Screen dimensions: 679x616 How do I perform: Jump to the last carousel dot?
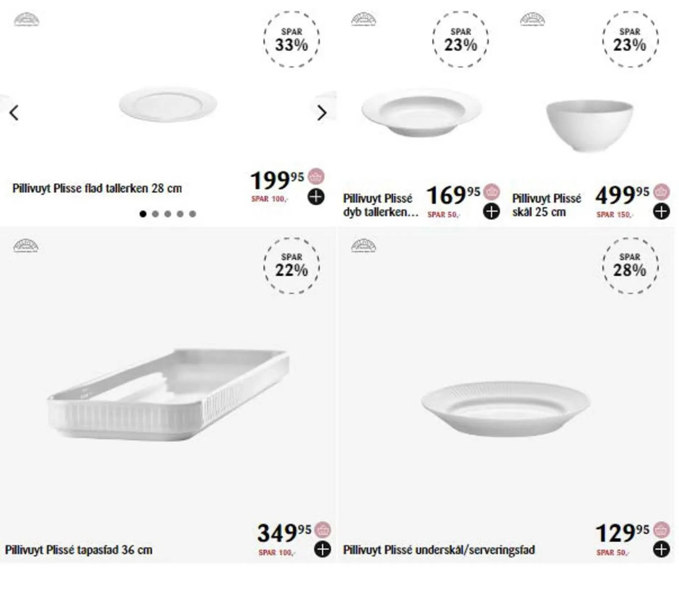point(192,214)
